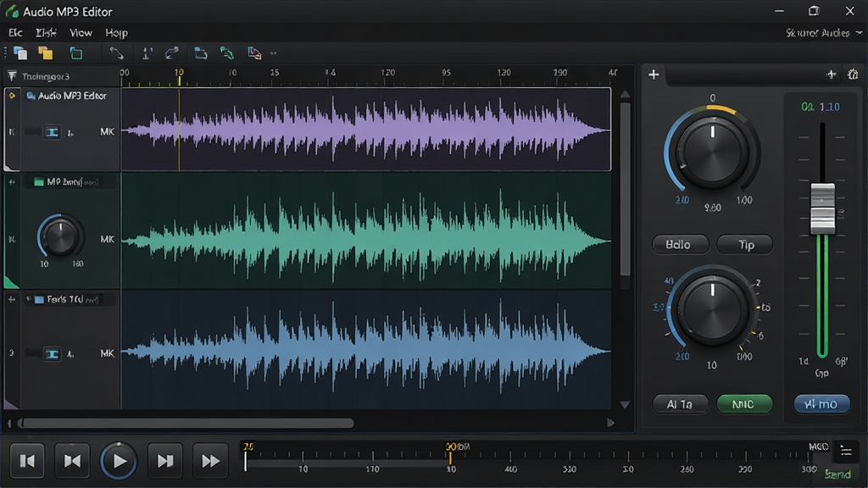Toggle MK on the blue waveform track

tap(107, 353)
